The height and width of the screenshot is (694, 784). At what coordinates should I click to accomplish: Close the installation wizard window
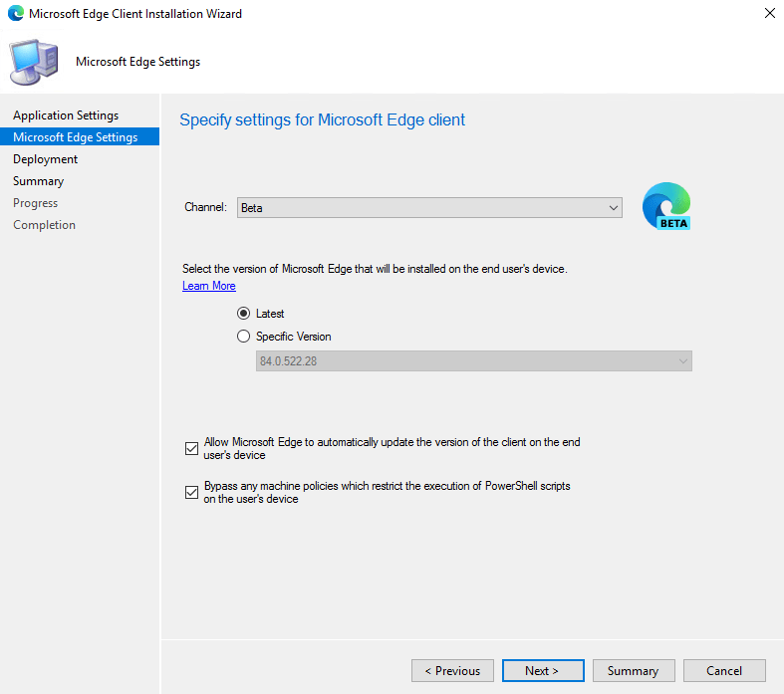[x=769, y=14]
